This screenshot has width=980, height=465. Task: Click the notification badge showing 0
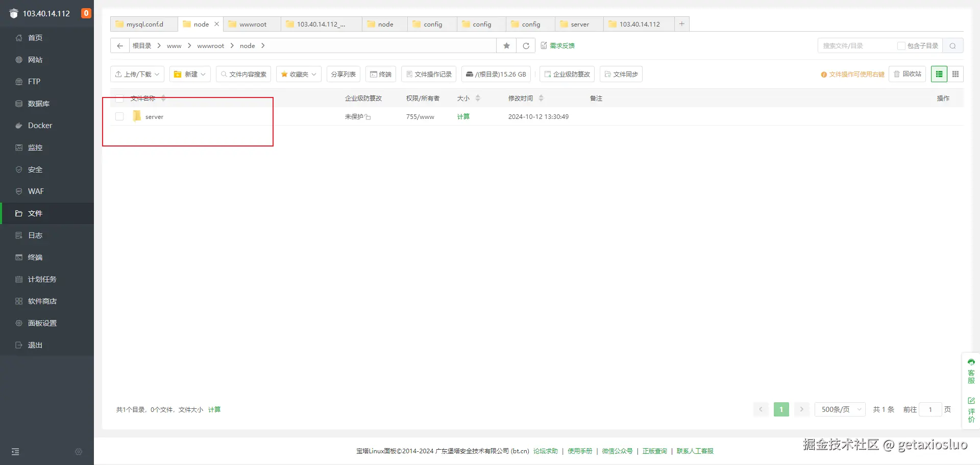pos(86,13)
